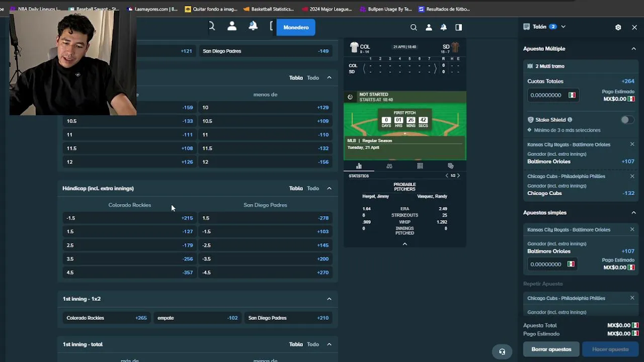
Task: Bet 1st inning empate at -102
Action: coord(197,318)
